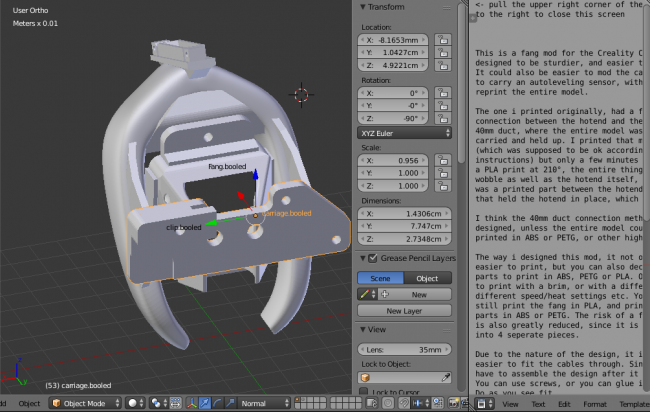Image resolution: width=650 pixels, height=412 pixels.
Task: Open the text editor Edit menu
Action: point(564,404)
